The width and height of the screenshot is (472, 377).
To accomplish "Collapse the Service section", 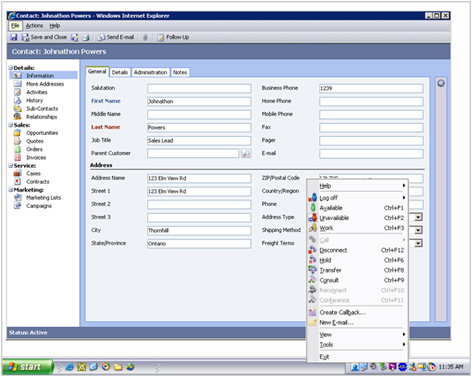I will pos(11,165).
